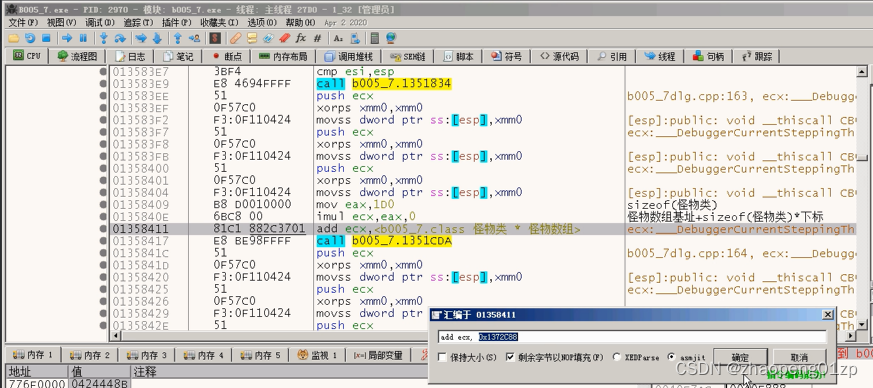Switch to the 调用堆栈 tab

pyautogui.click(x=349, y=56)
